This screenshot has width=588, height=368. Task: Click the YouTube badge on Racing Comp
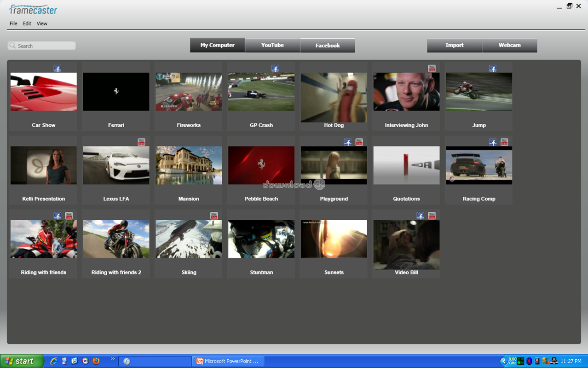tap(504, 142)
